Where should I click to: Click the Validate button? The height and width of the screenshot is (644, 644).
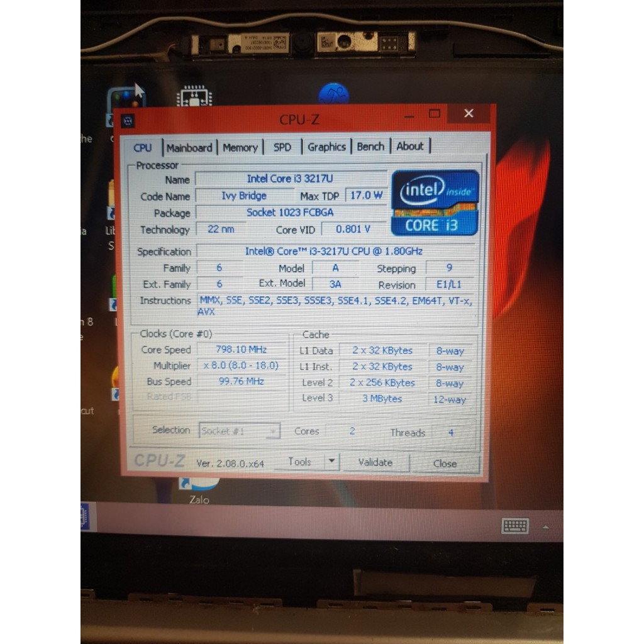click(375, 462)
